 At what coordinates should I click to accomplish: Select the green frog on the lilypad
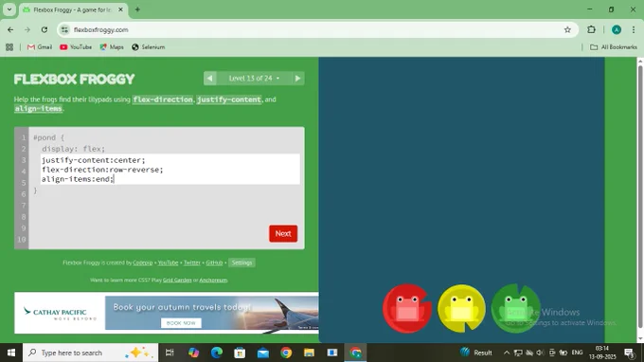tap(516, 309)
